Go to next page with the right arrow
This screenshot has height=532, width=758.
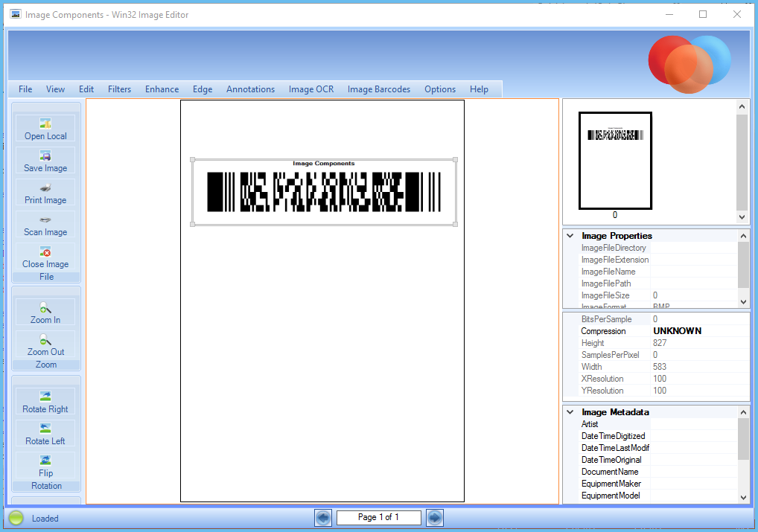(435, 518)
